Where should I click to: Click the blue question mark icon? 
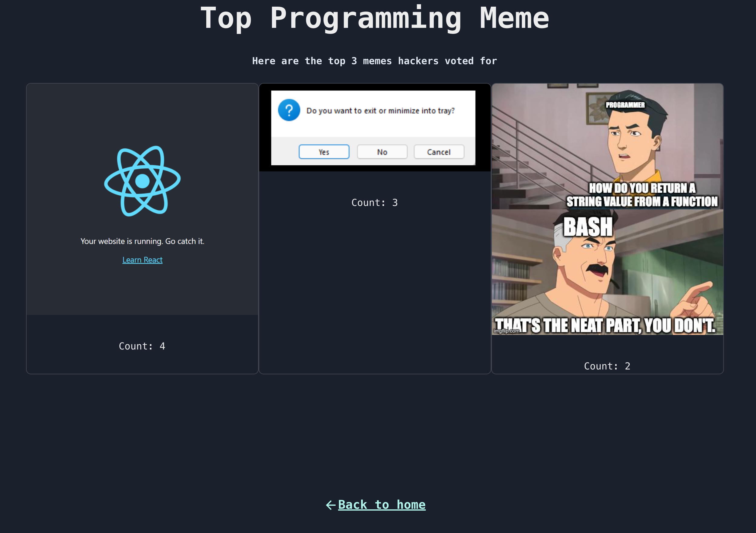[289, 110]
